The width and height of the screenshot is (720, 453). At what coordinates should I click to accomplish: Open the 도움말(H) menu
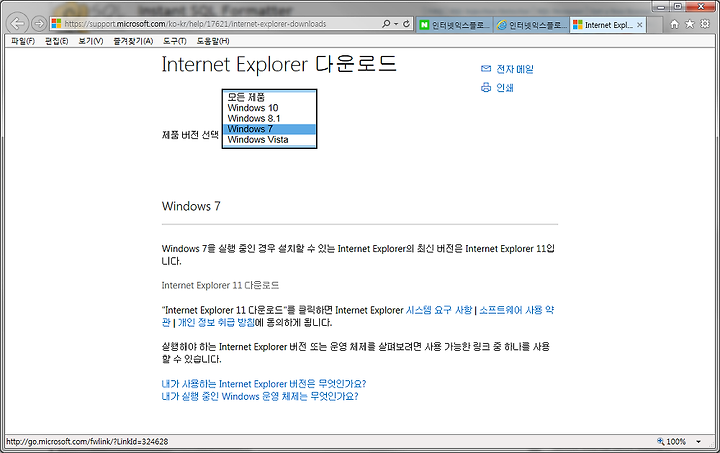[213, 41]
